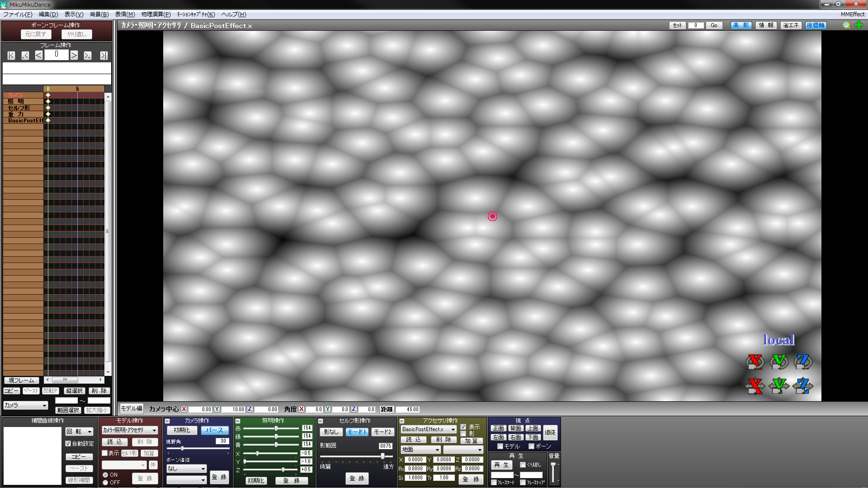Enable the モデル viewpoint checkbox
Image resolution: width=868 pixels, height=488 pixels.
[500, 446]
